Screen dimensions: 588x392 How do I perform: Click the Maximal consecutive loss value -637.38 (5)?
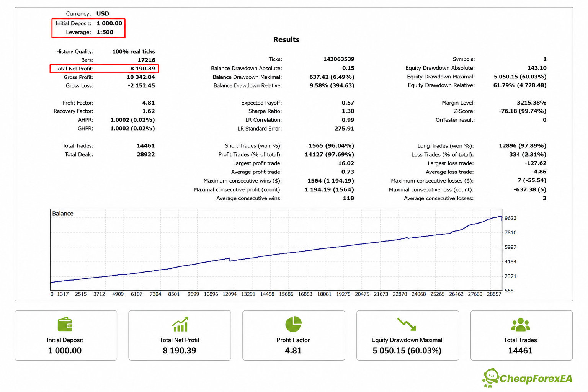click(x=530, y=189)
